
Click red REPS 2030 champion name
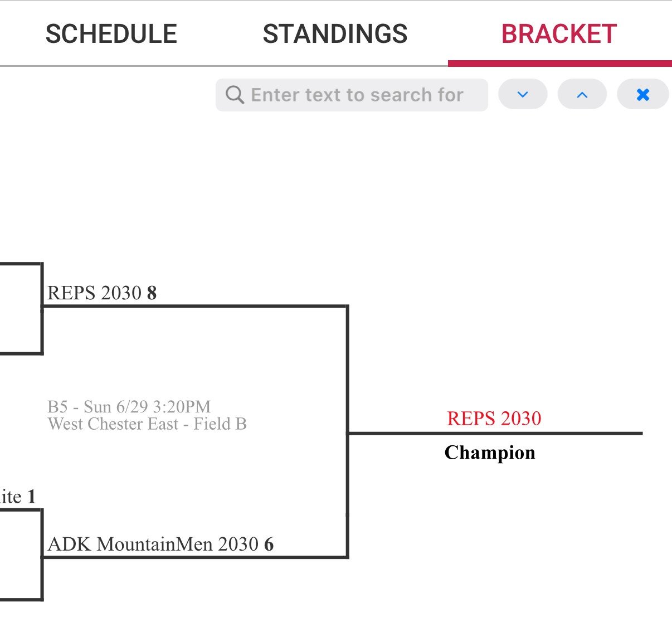coord(494,419)
